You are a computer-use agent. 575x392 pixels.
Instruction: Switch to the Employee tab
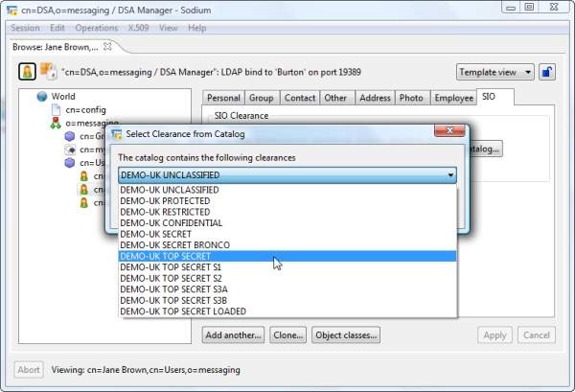click(x=452, y=98)
